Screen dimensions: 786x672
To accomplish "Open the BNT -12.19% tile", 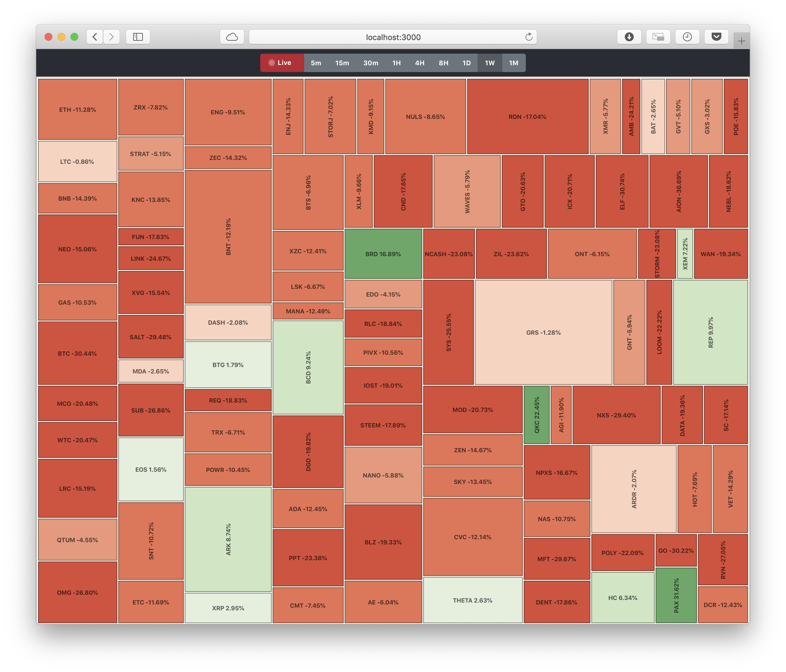I will [x=228, y=236].
